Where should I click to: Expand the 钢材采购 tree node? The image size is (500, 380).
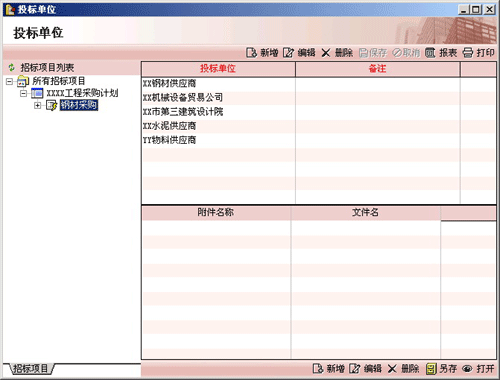coord(38,106)
